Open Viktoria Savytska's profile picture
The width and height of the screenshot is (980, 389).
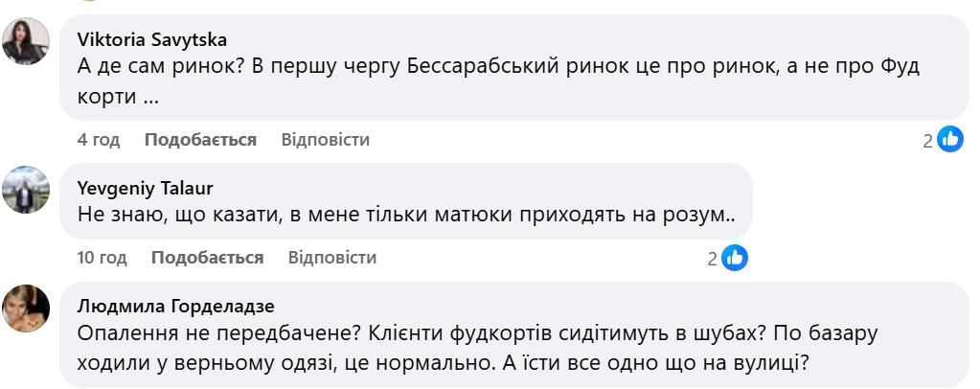(x=26, y=42)
